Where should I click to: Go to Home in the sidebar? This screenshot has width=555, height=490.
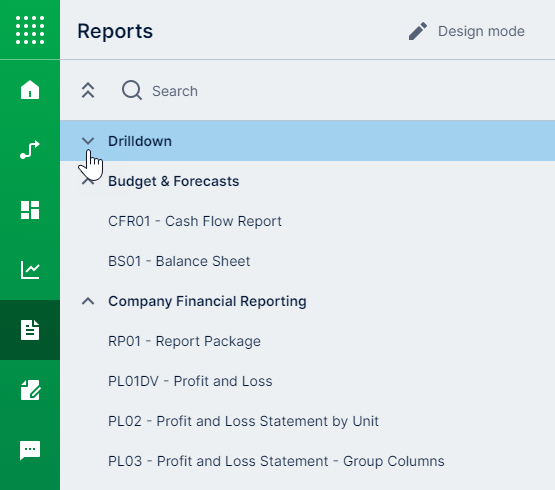[30, 90]
